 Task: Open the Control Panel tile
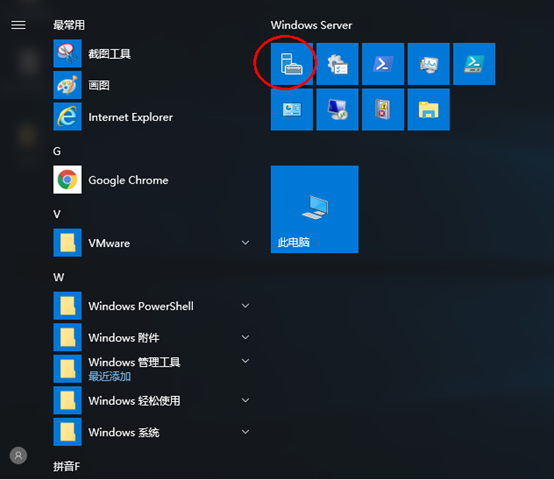tap(292, 109)
